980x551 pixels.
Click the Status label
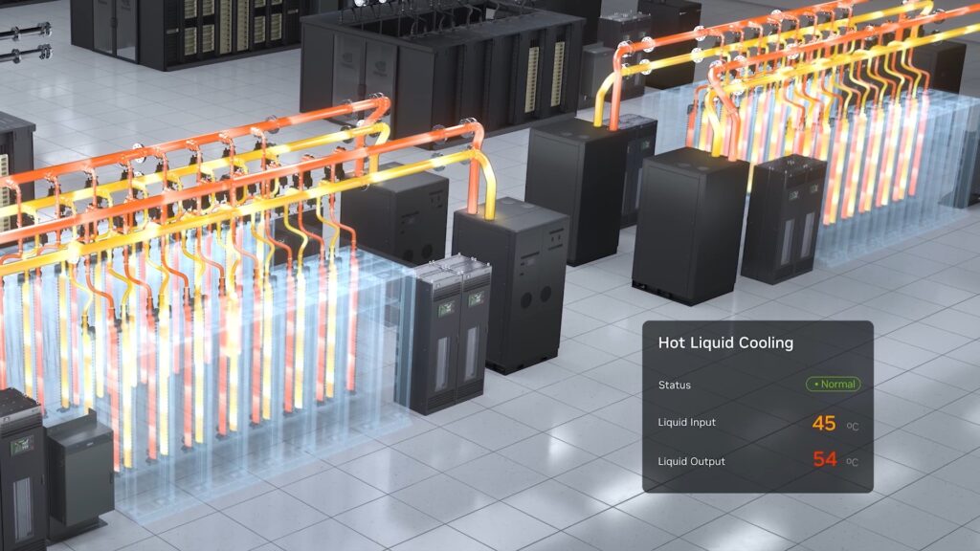[675, 385]
